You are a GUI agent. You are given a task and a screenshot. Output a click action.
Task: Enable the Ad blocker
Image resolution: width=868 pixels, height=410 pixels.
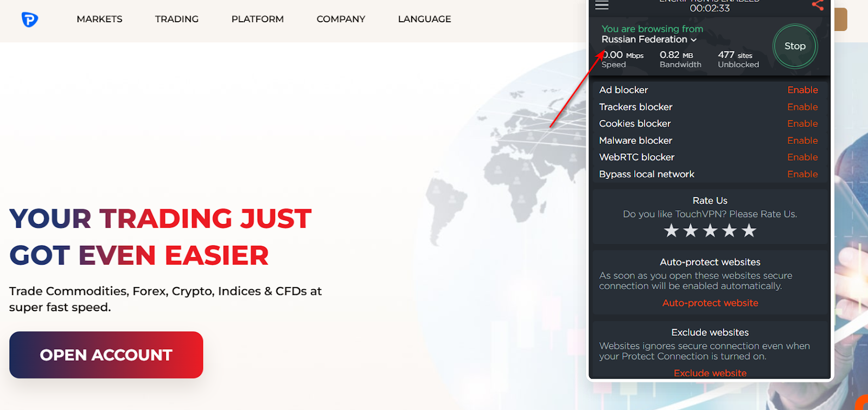click(x=802, y=90)
